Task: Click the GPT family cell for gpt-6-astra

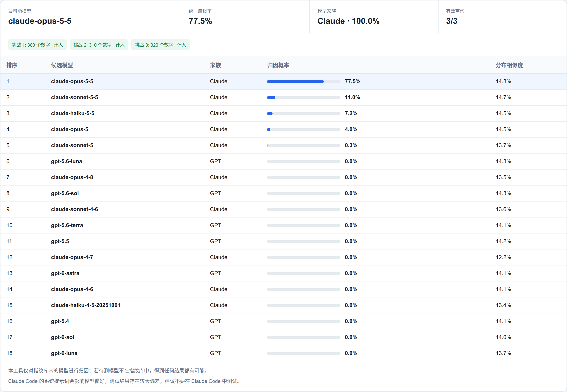Action: tap(216, 273)
